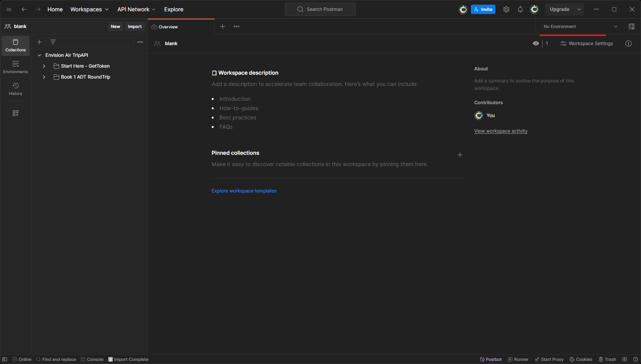
Task: Go forward with the right arrow
Action: click(x=38, y=9)
